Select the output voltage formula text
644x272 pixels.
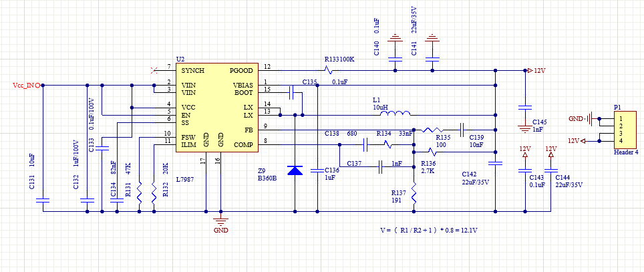429,231
